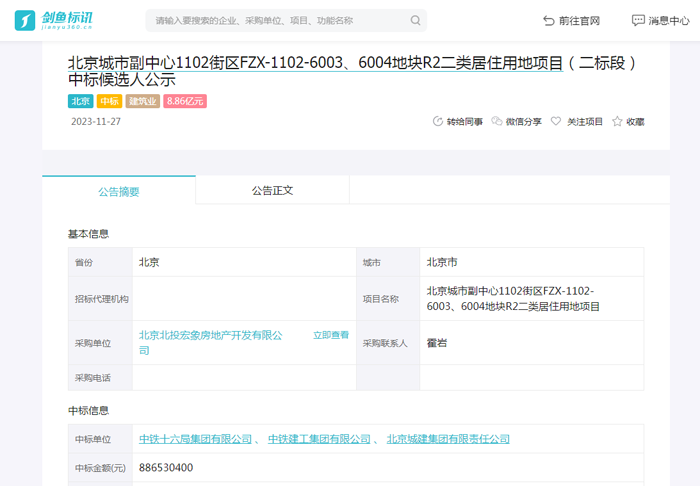Switch to the 公告正文 tab

click(x=272, y=190)
